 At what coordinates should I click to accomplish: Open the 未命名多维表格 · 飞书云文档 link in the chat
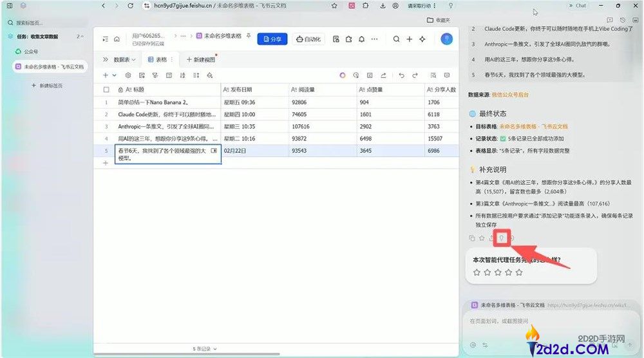pos(533,126)
